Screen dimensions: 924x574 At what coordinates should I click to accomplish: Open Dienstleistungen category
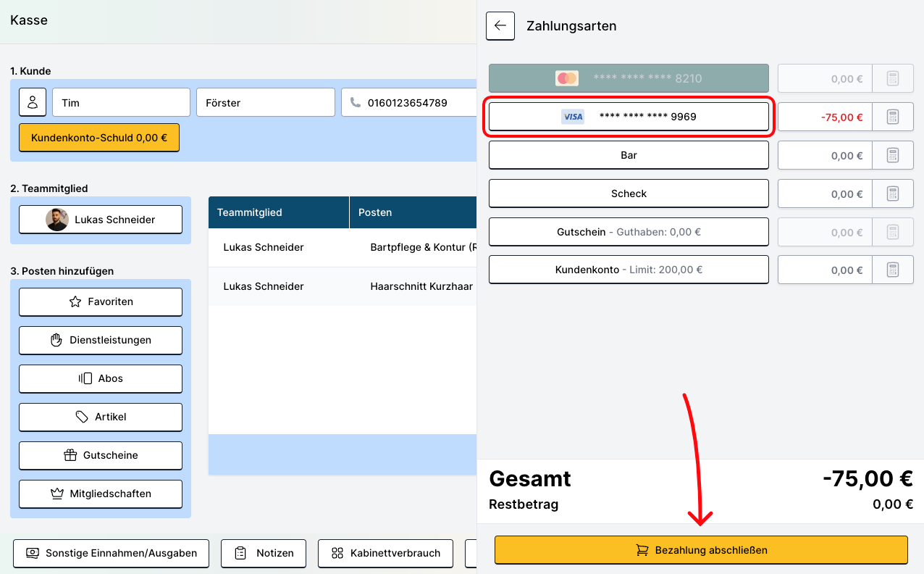click(x=101, y=340)
